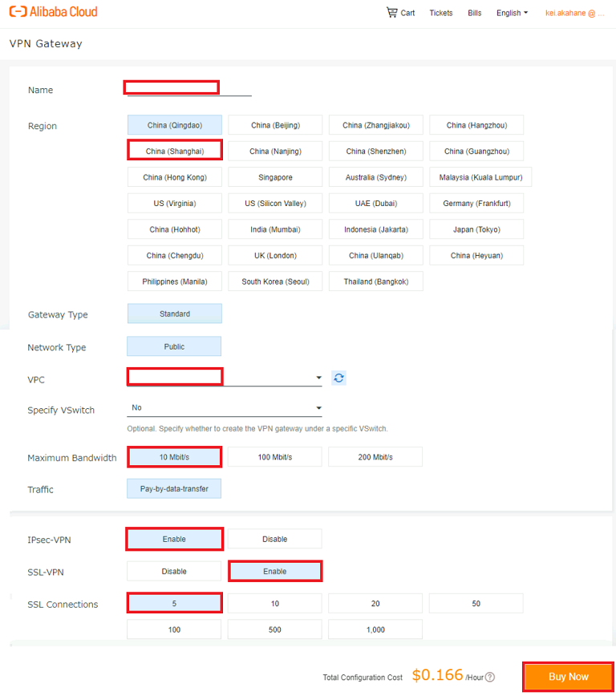Choose 10 SSL connections
This screenshot has width=616, height=700.
coord(275,603)
